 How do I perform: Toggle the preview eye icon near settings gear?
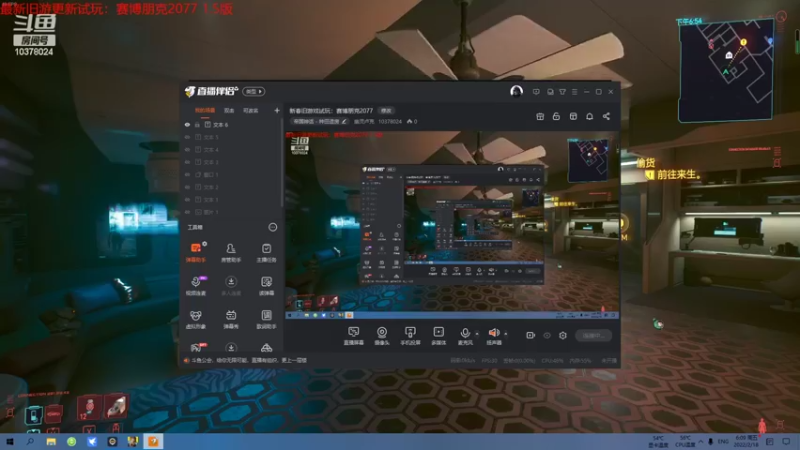coord(546,335)
